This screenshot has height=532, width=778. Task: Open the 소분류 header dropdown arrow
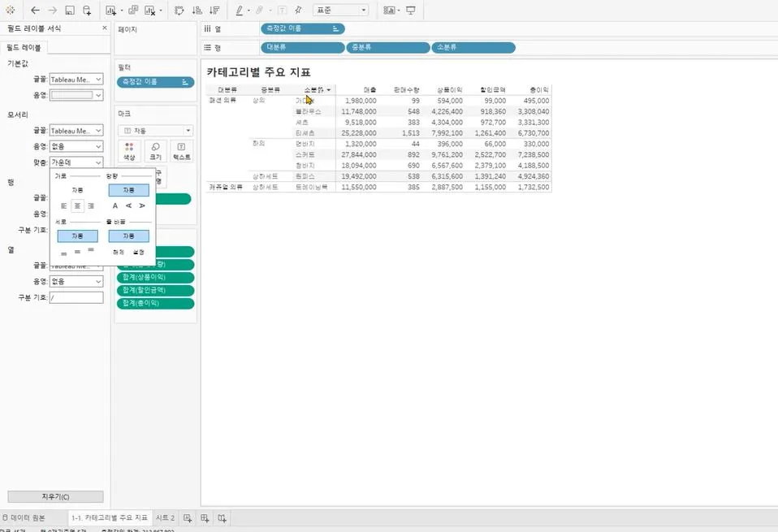click(329, 90)
